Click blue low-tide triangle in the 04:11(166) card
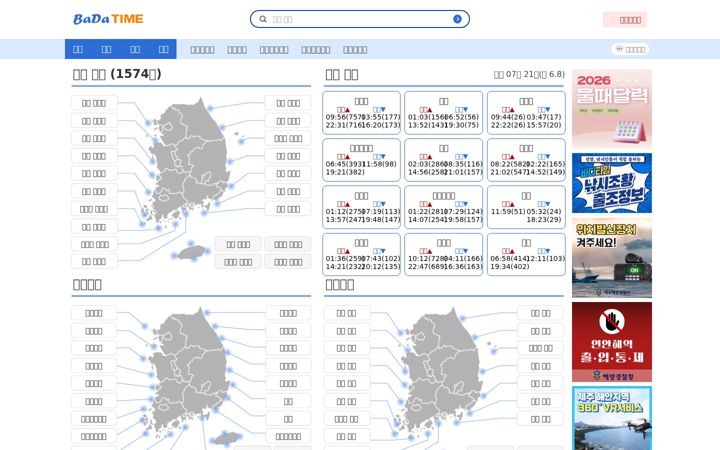The height and width of the screenshot is (450, 720). [x=465, y=251]
